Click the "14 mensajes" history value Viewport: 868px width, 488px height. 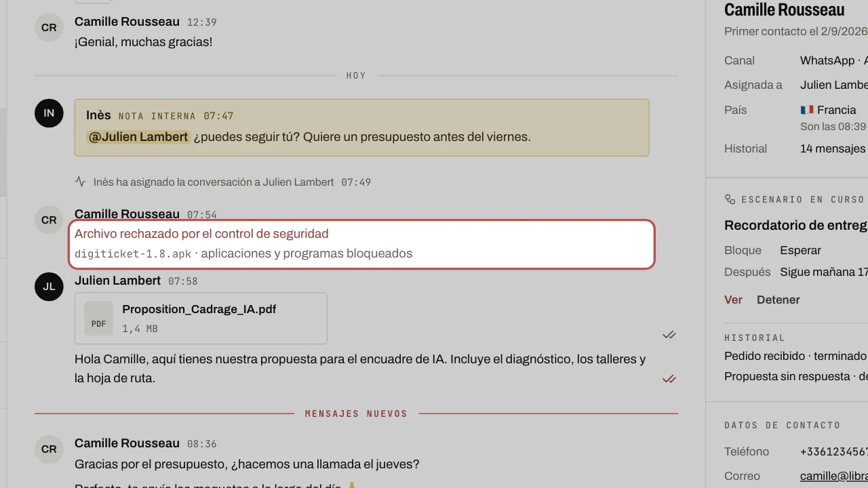click(x=833, y=148)
